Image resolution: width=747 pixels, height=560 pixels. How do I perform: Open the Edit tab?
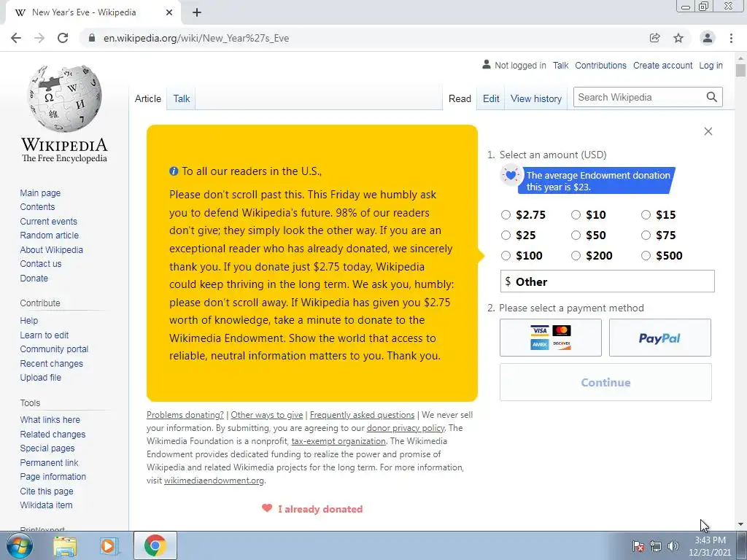[491, 98]
